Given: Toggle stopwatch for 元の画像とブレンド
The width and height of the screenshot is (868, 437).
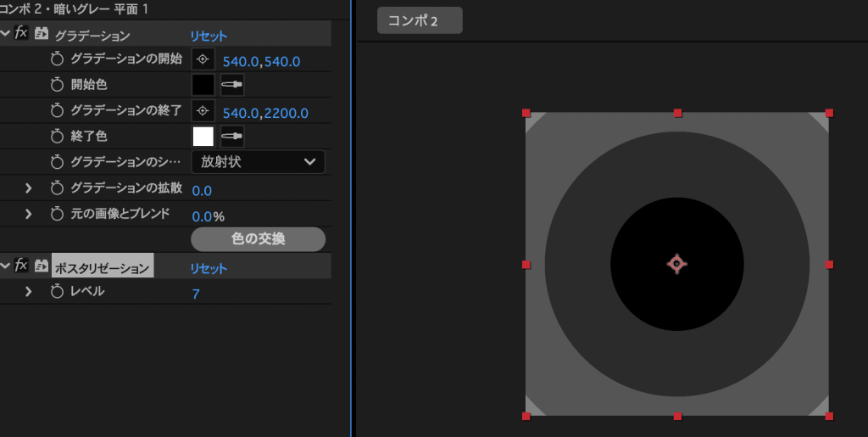Looking at the screenshot, I should (58, 214).
